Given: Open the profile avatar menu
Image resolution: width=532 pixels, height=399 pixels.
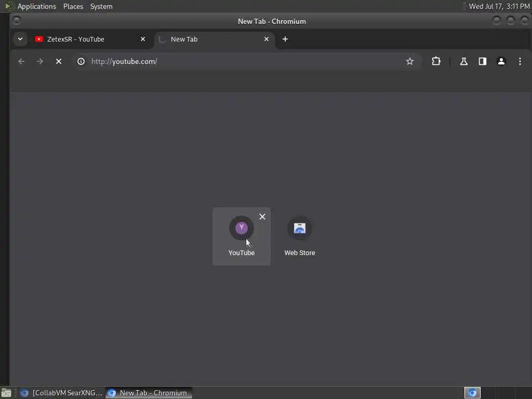Looking at the screenshot, I should point(501,61).
